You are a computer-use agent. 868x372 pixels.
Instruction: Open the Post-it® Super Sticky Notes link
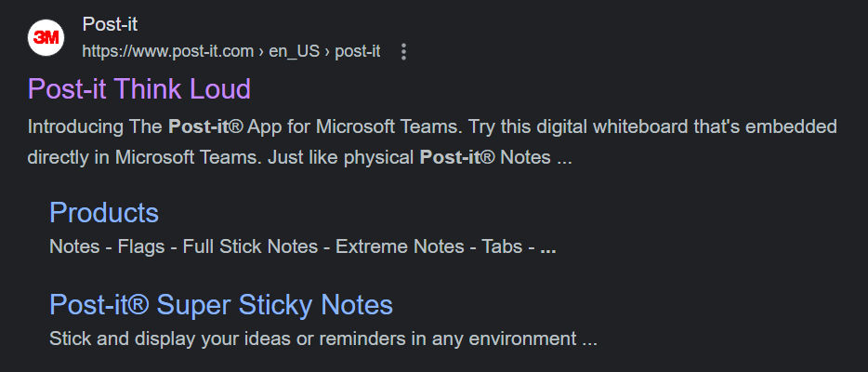[x=221, y=305]
